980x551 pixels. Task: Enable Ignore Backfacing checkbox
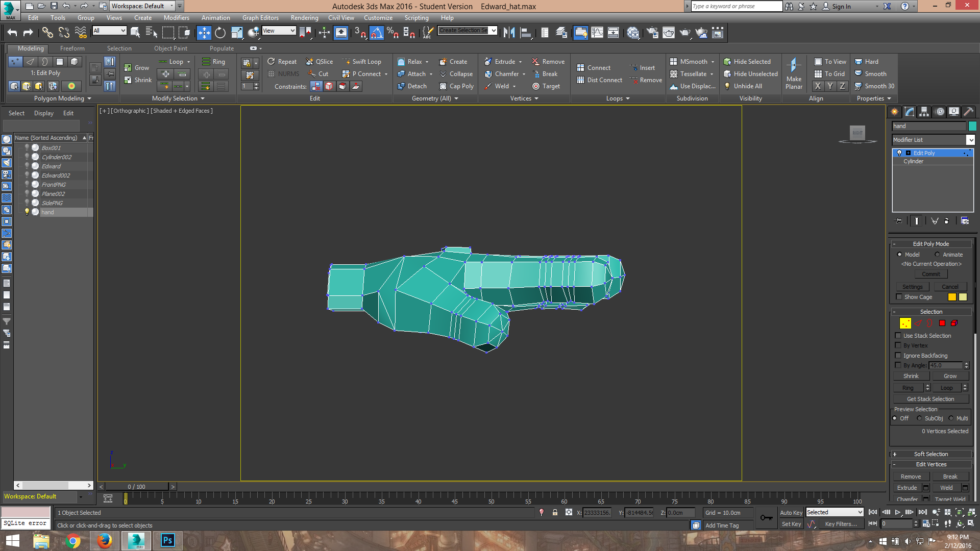click(x=898, y=356)
